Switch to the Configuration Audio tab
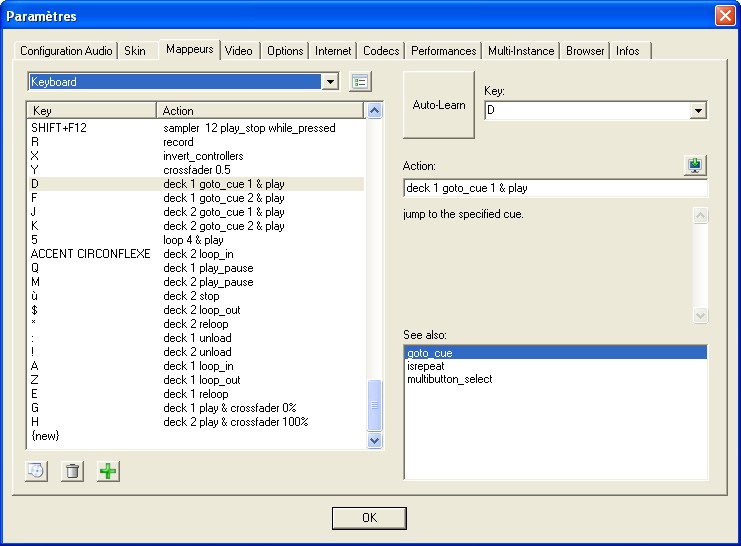This screenshot has width=741, height=546. 66,51
